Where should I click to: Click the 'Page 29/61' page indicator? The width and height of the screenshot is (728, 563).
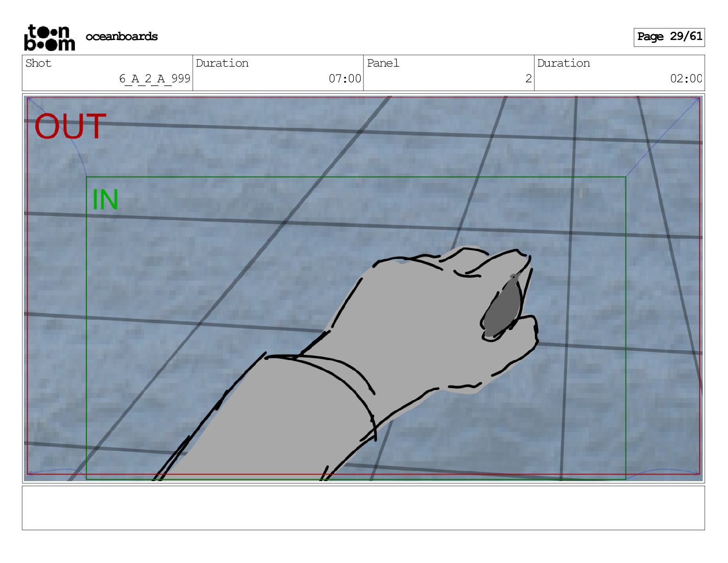click(x=669, y=37)
